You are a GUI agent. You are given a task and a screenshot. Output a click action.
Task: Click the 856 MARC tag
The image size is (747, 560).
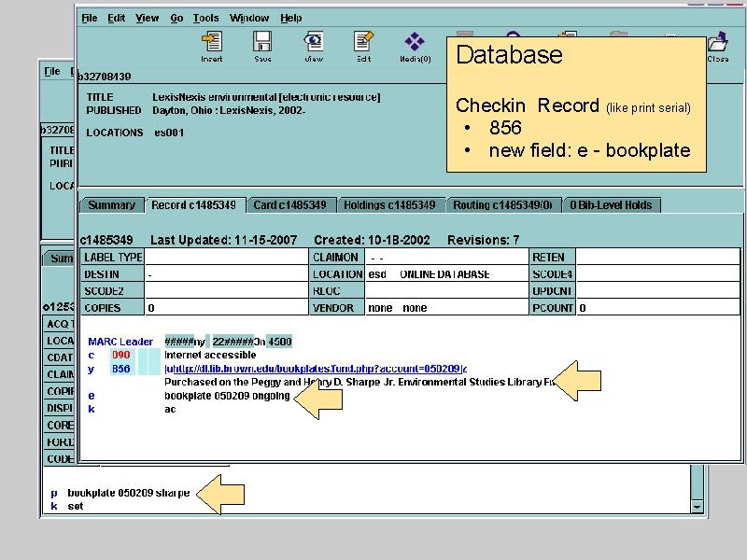[121, 369]
